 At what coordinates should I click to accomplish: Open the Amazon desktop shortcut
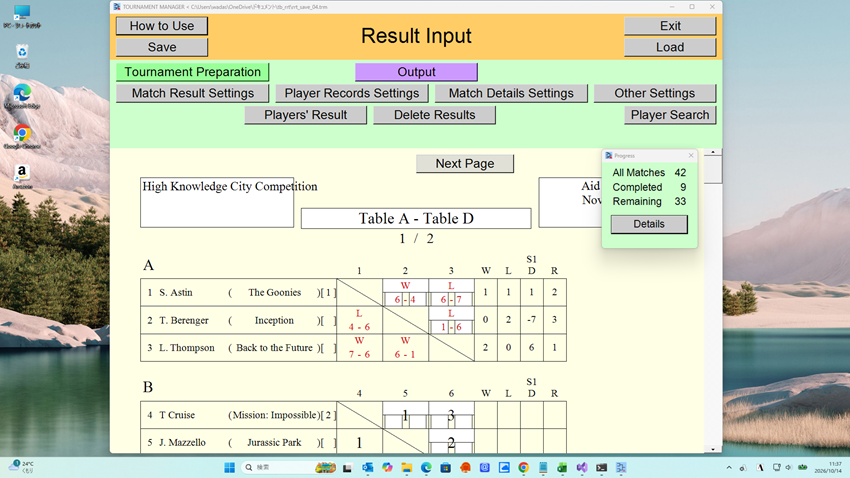click(22, 176)
